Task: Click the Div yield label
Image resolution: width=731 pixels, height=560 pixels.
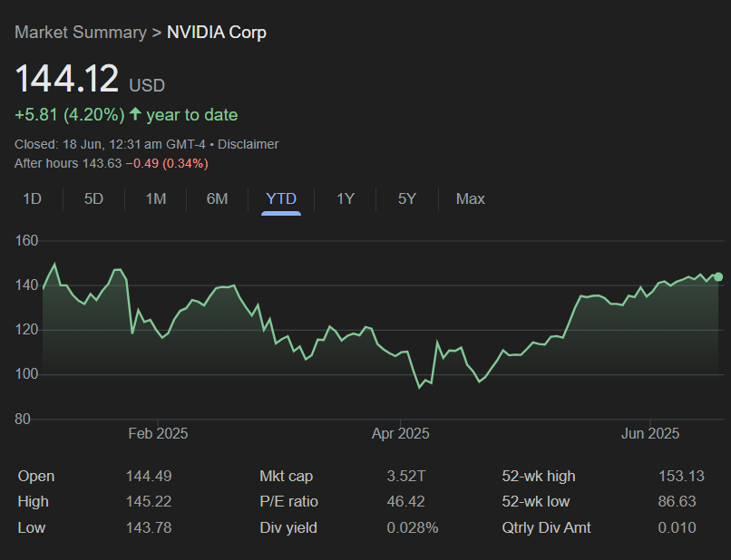Action: click(x=288, y=528)
